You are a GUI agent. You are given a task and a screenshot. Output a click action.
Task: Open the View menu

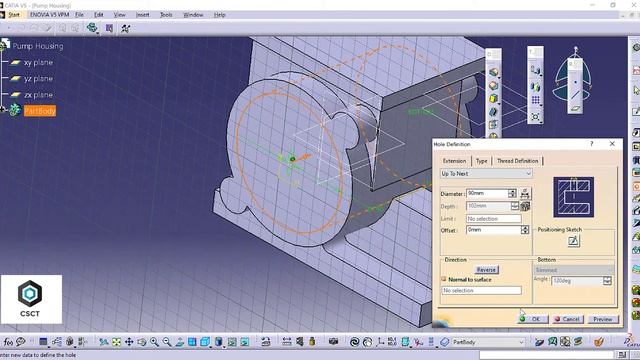coord(119,15)
